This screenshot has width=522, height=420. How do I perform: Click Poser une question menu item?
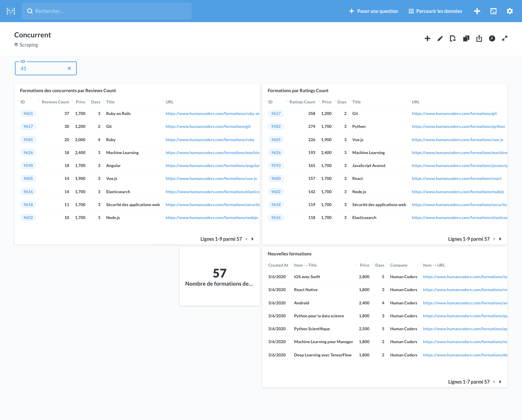pyautogui.click(x=373, y=11)
